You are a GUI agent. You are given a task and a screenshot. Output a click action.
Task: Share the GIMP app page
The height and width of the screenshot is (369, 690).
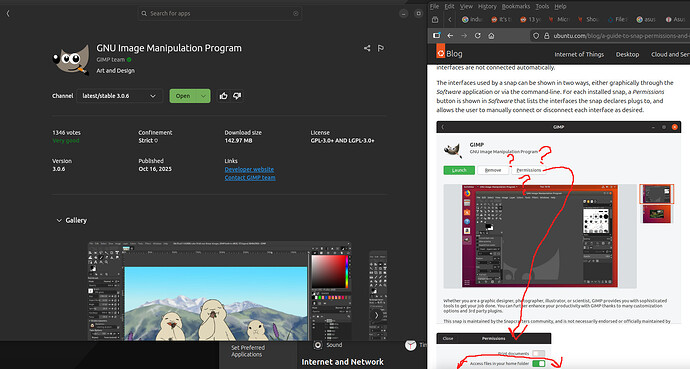(367, 48)
